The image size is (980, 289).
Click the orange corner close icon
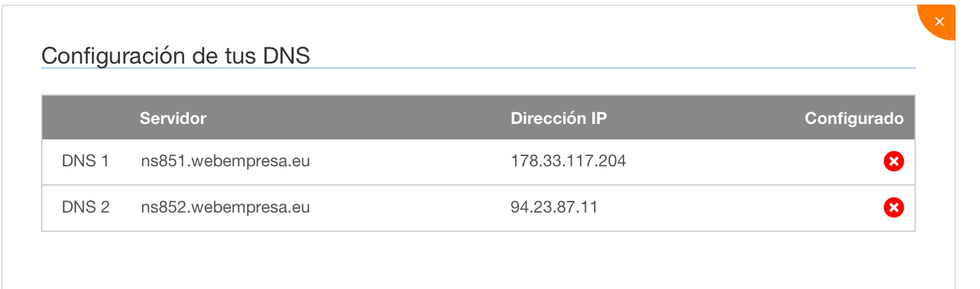pos(939,21)
